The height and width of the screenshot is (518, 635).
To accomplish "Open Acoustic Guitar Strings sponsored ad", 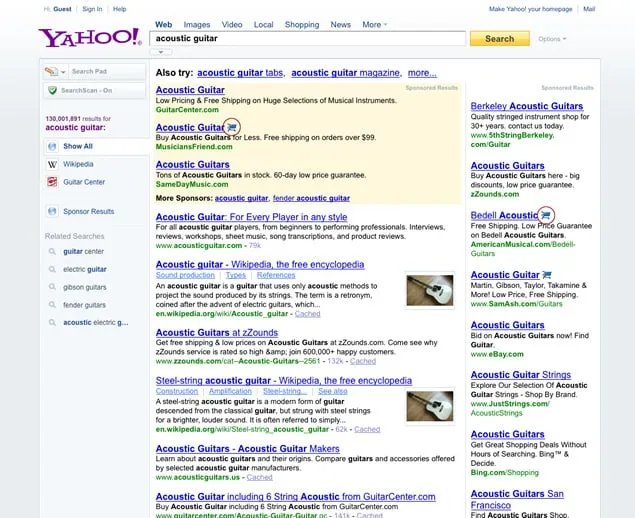I will pyautogui.click(x=521, y=375).
